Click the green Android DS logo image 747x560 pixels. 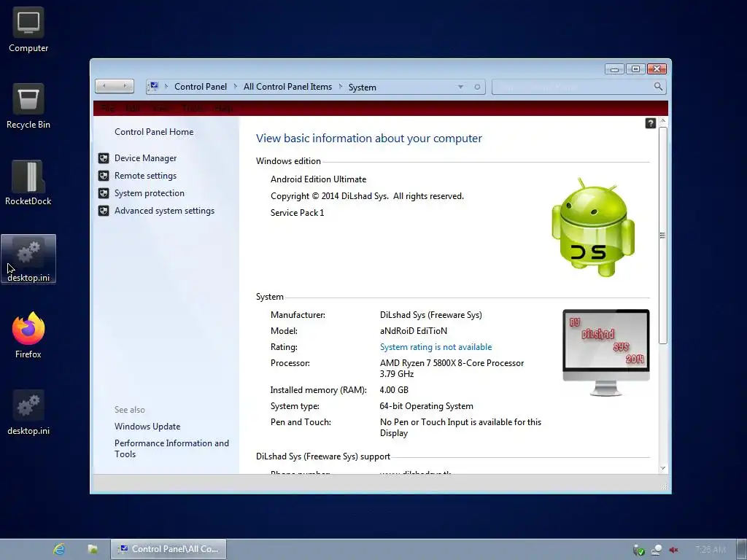click(593, 227)
